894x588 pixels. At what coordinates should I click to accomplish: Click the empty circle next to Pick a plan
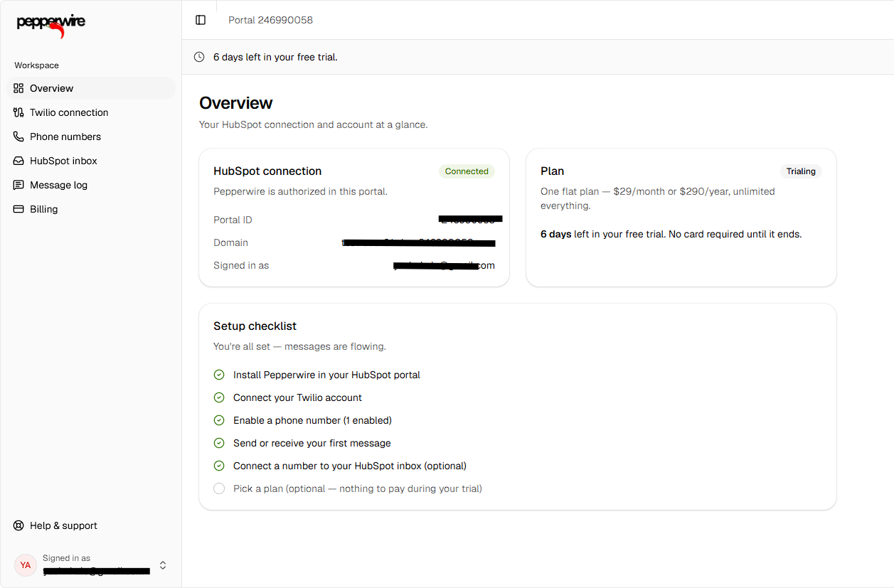pyautogui.click(x=219, y=488)
